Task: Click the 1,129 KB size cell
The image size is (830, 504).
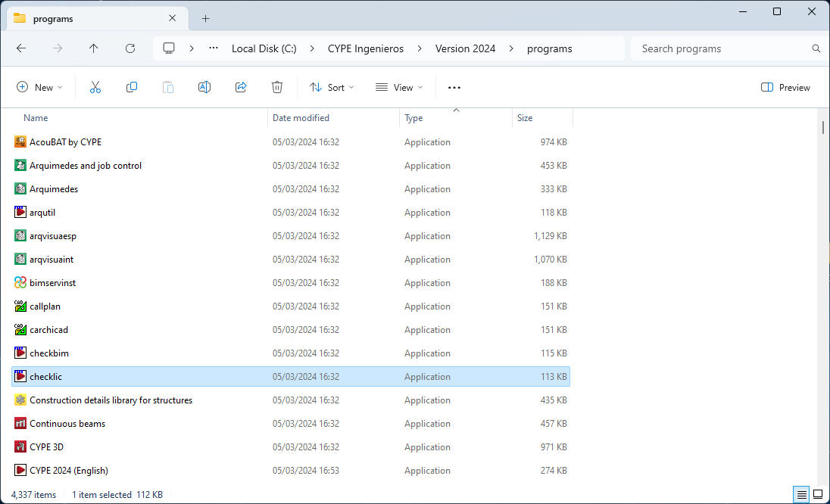Action: tap(551, 236)
